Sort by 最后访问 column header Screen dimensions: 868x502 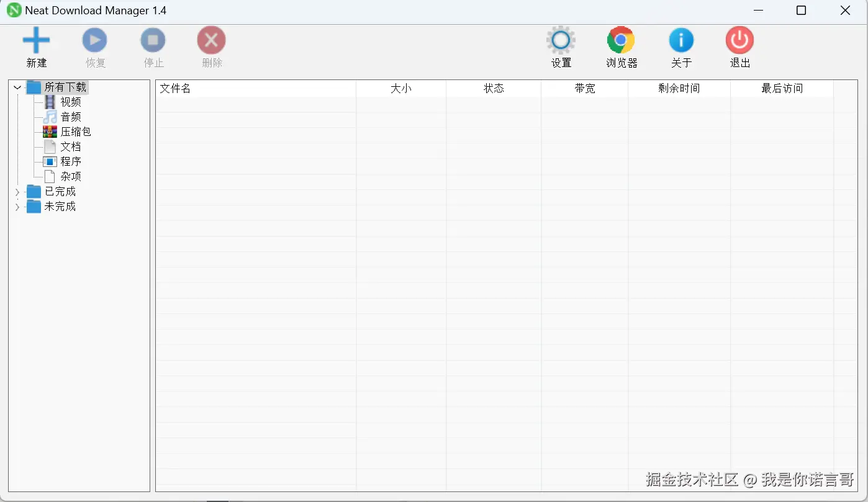pyautogui.click(x=782, y=88)
